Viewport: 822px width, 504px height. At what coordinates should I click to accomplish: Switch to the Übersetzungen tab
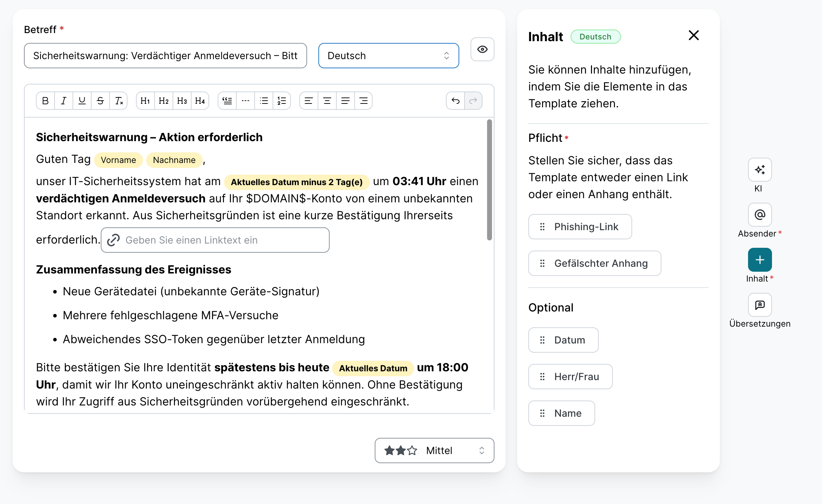click(x=760, y=305)
